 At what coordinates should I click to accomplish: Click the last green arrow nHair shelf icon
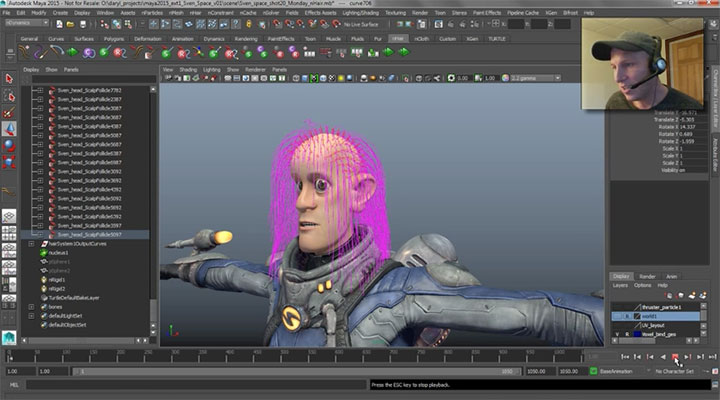(x=404, y=52)
